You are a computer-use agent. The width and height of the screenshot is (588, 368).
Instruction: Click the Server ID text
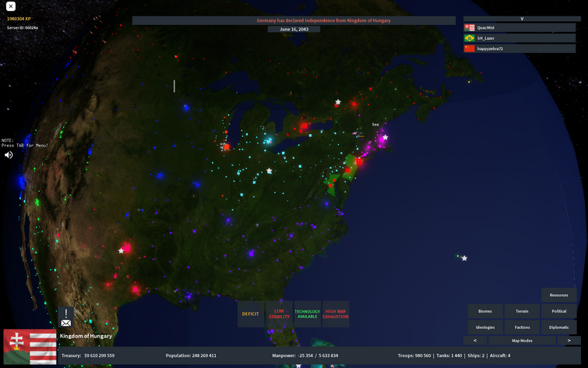(22, 28)
